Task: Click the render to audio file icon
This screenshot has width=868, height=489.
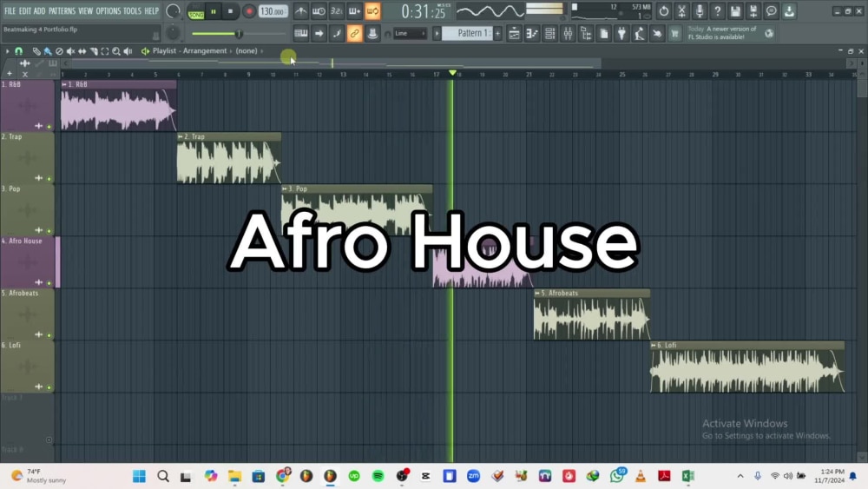Action: tap(753, 11)
